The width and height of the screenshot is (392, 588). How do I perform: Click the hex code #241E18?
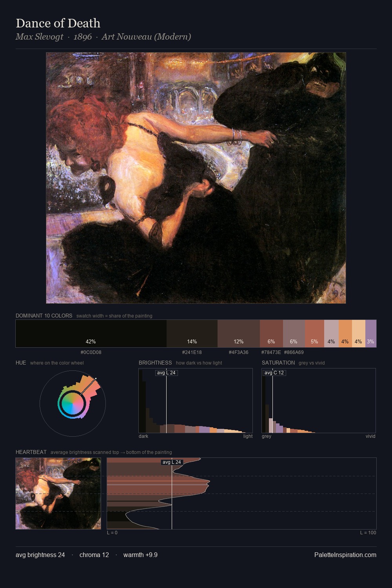192,352
